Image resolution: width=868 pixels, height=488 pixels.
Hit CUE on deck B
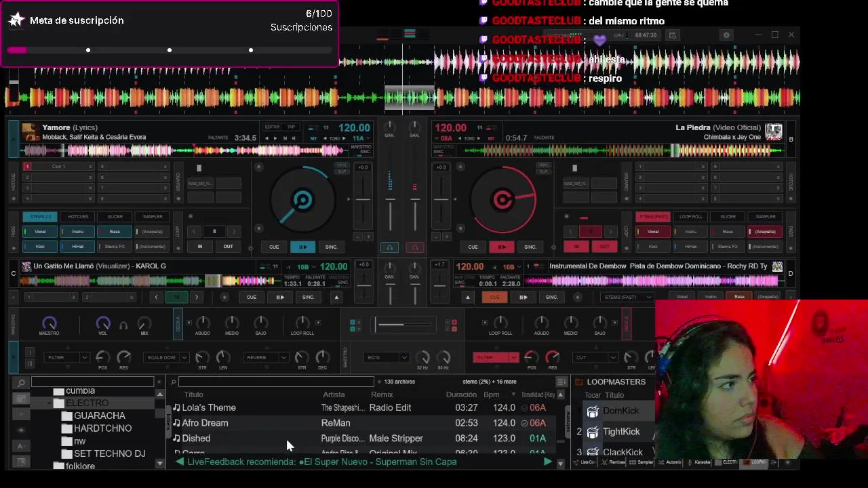pos(473,247)
